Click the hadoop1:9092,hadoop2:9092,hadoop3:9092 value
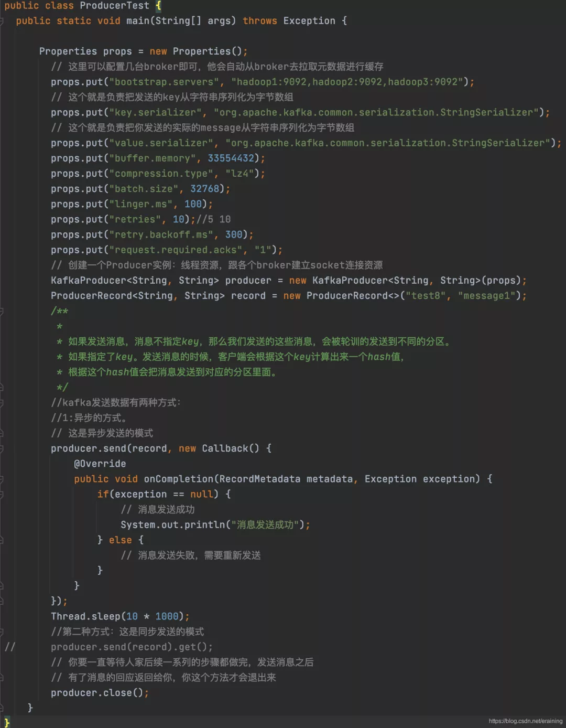The height and width of the screenshot is (728, 566). point(347,82)
